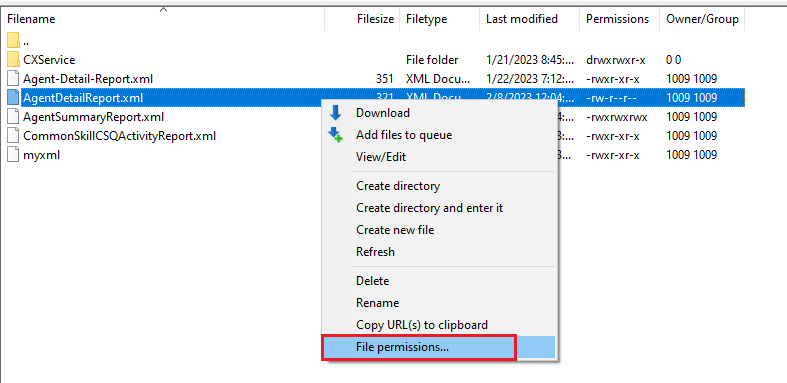The width and height of the screenshot is (787, 383).
Task: Click the Add files to queue icon
Action: [x=335, y=135]
